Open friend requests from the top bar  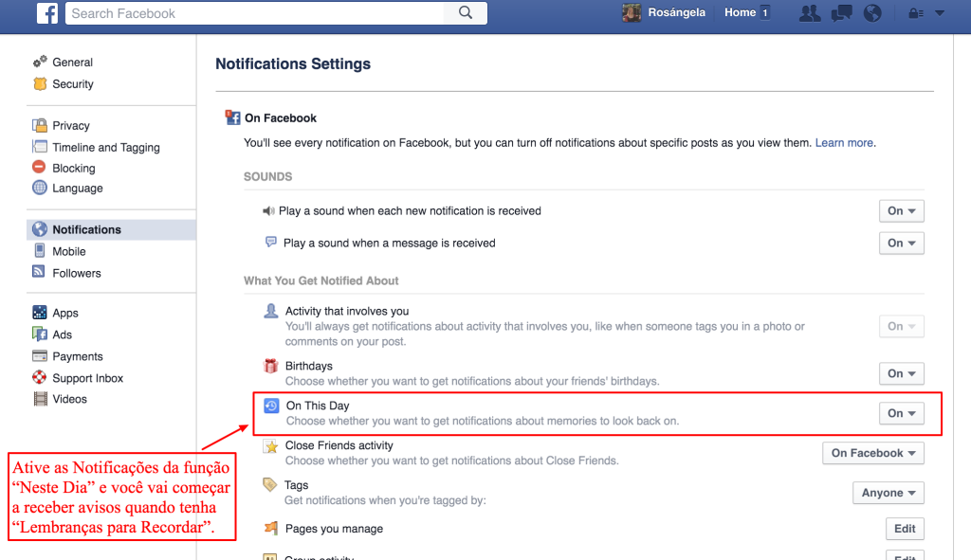(809, 12)
